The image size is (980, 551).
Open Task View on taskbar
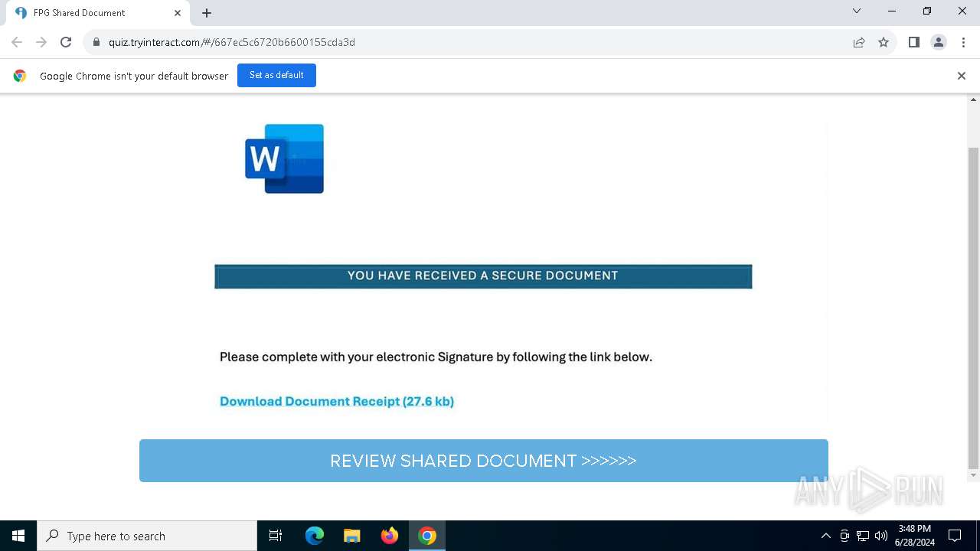[x=276, y=536]
